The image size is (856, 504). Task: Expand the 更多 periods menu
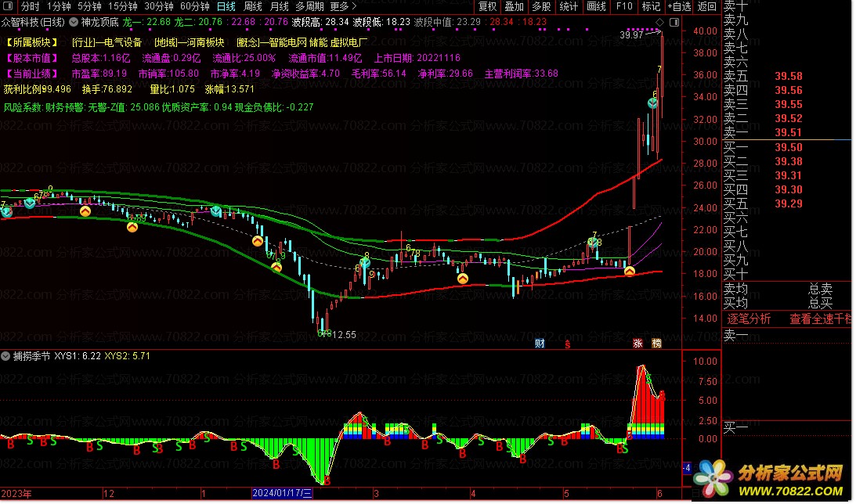point(343,6)
